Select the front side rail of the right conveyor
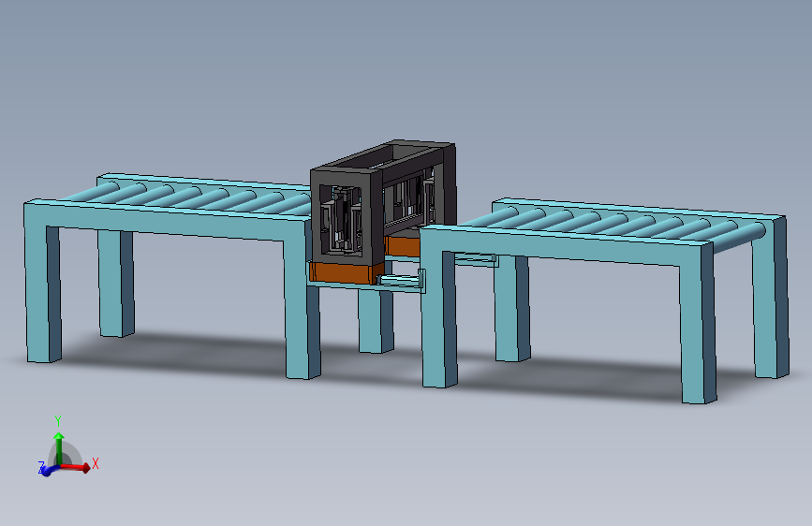Screen dimensions: 812x526 [565, 247]
